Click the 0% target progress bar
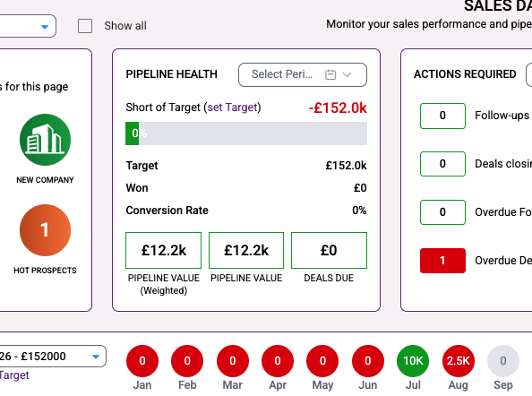The width and height of the screenshot is (532, 396). [x=246, y=133]
